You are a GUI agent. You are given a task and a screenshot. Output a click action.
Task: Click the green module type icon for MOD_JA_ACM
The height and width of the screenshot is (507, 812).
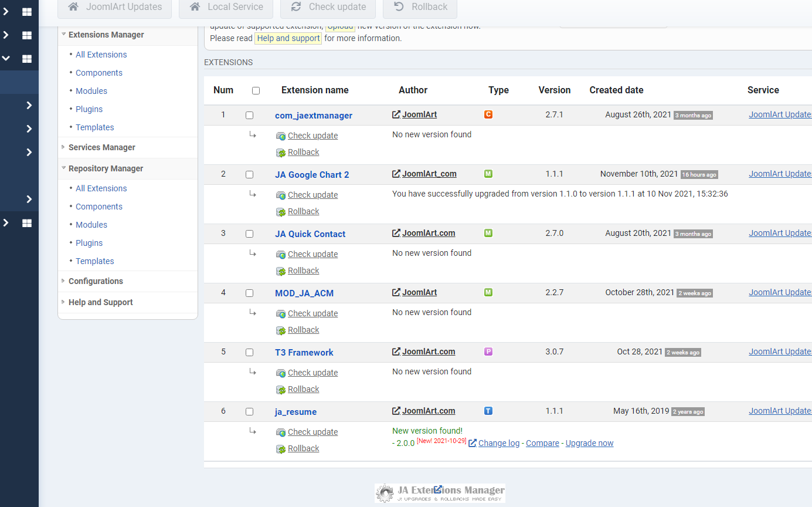[x=488, y=292]
